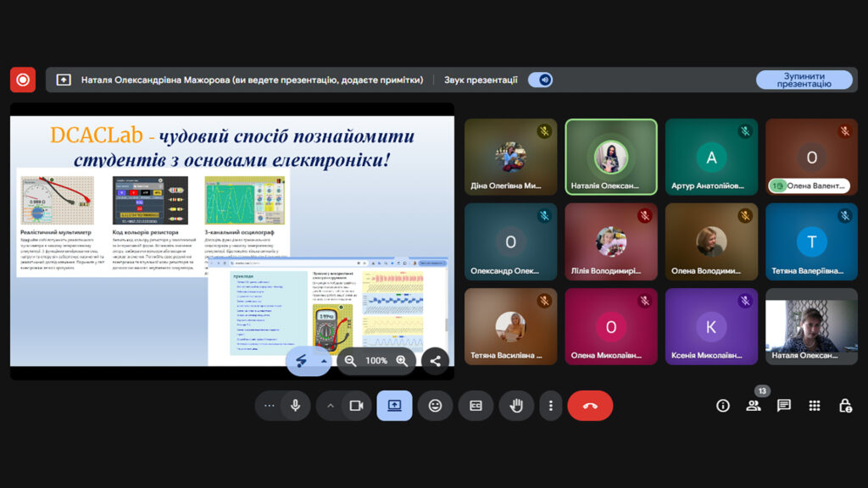Viewport: 868px width, 488px height.
Task: Select Артур Анатолійович participant tile
Action: (711, 157)
